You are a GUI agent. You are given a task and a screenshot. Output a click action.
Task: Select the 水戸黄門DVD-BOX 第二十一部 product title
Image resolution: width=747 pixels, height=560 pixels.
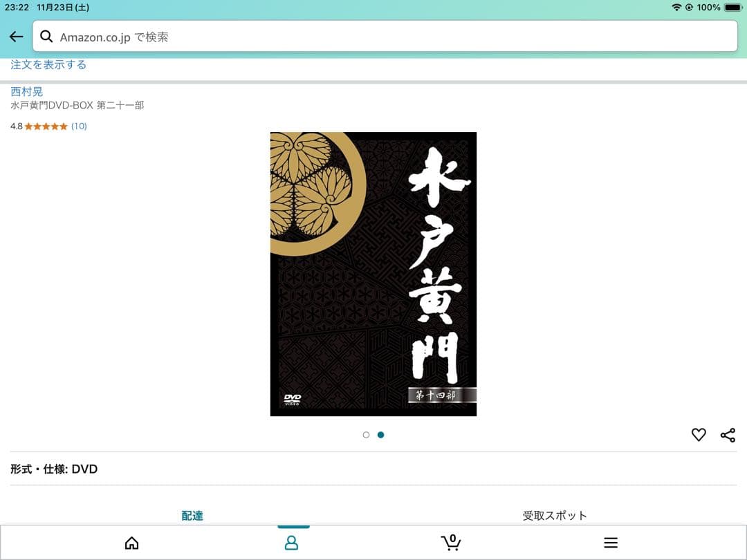(x=77, y=106)
